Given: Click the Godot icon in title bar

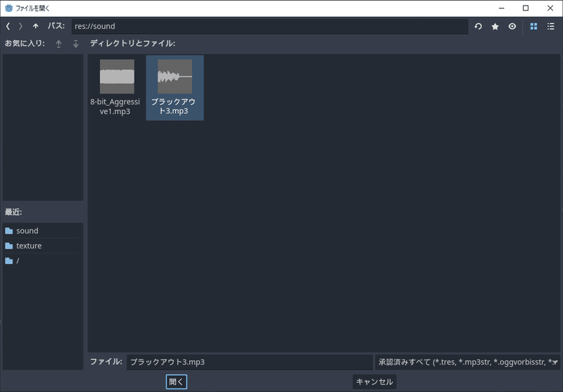Looking at the screenshot, I should click(x=8, y=8).
